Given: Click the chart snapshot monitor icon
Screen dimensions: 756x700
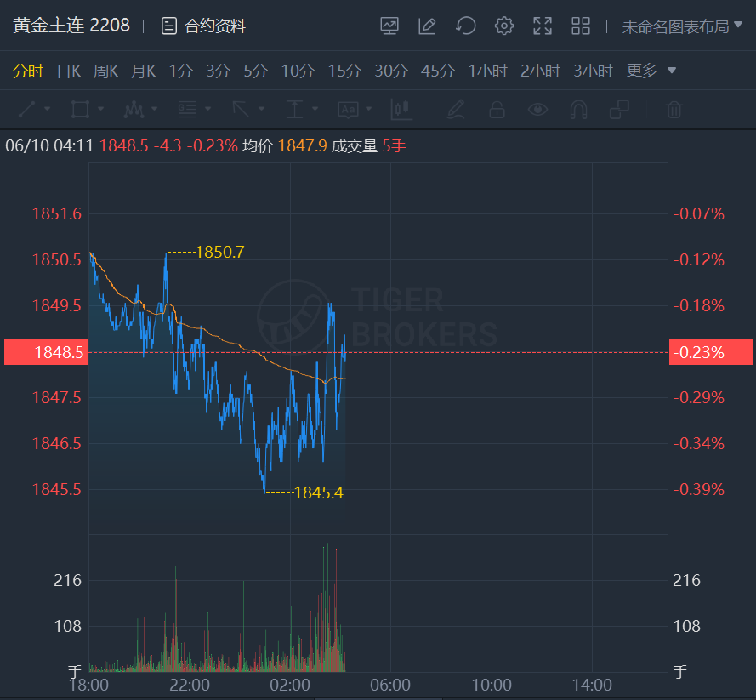Looking at the screenshot, I should tap(389, 26).
